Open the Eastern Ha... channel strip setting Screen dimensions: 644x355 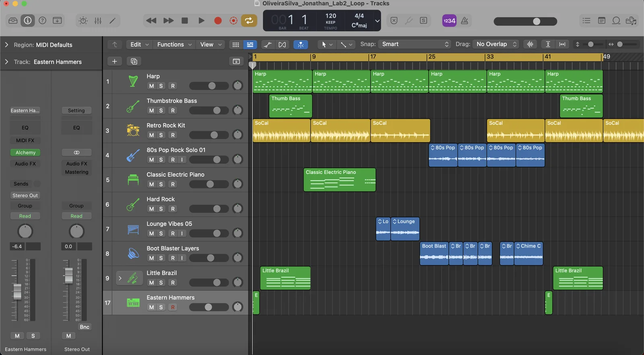25,110
